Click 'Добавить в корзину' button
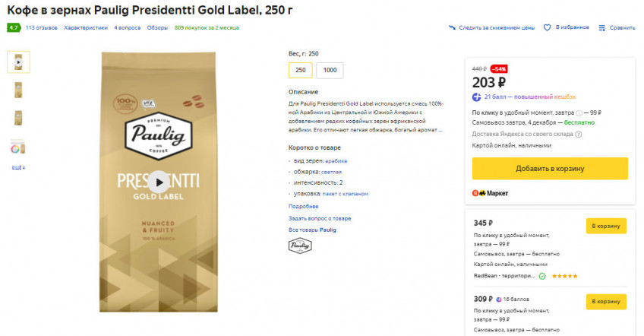644x336 pixels. tap(550, 168)
